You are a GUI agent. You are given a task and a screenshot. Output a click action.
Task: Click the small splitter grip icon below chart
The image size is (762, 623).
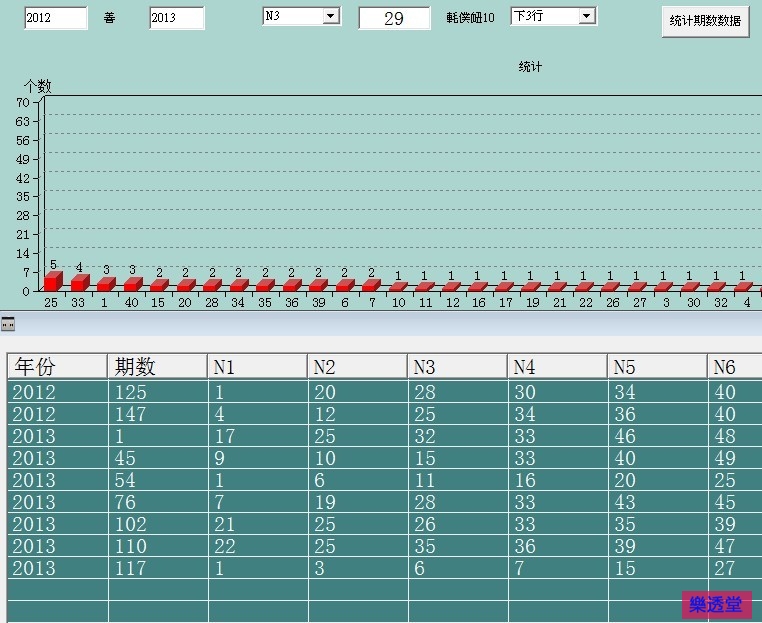tap(8, 324)
